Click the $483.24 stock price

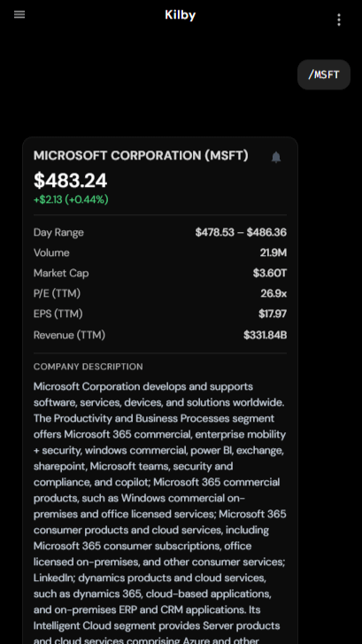coord(71,181)
